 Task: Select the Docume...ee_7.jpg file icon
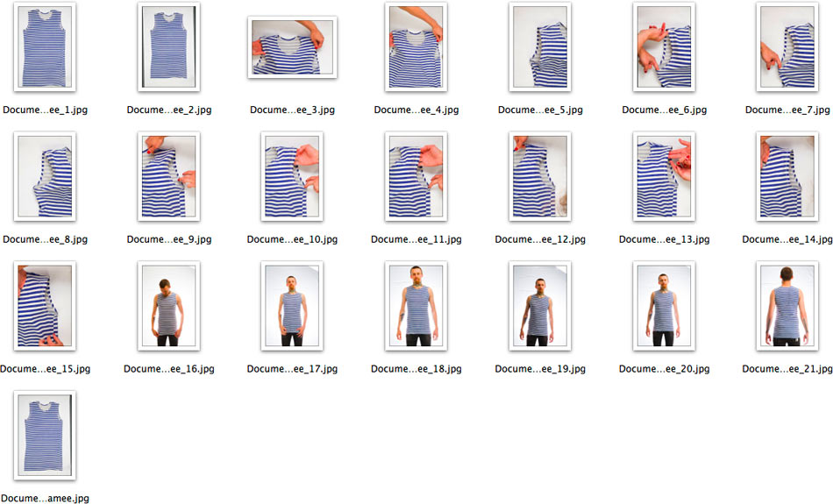[x=787, y=46]
